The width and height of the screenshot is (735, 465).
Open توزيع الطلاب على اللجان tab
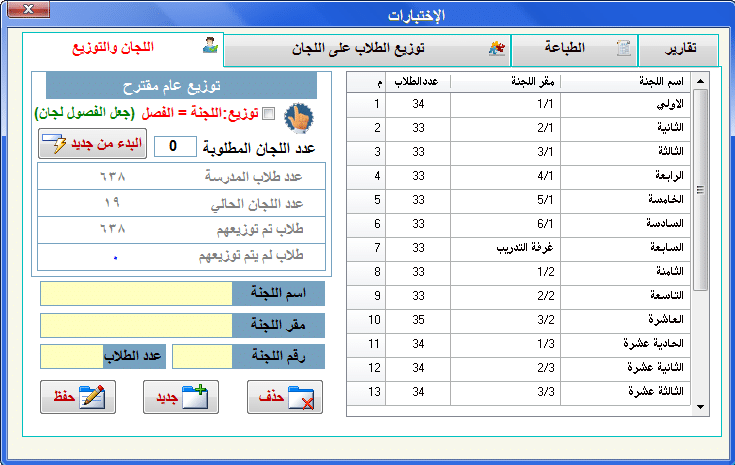click(367, 49)
